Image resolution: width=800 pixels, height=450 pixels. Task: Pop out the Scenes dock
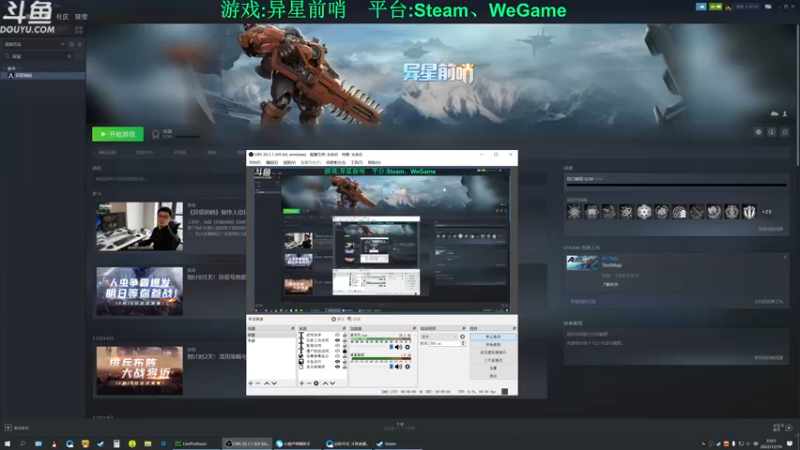(x=293, y=329)
